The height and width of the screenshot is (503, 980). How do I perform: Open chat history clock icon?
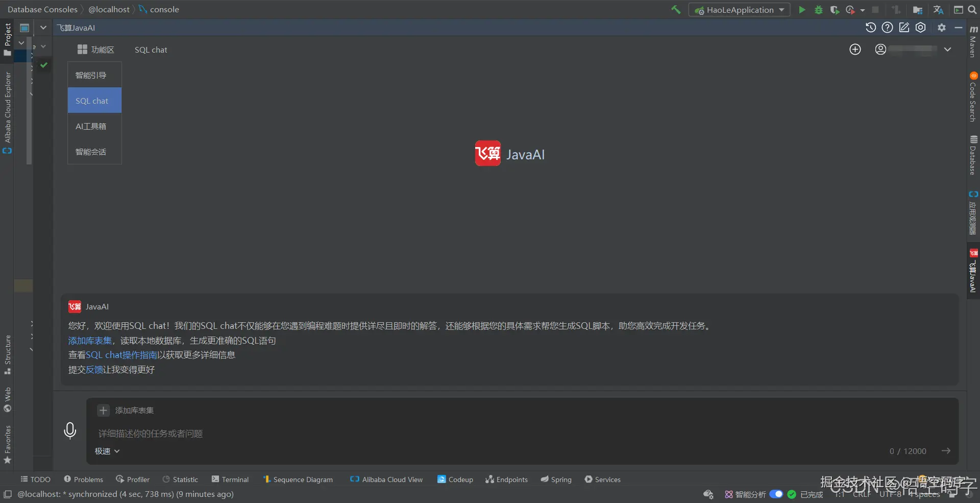point(871,28)
